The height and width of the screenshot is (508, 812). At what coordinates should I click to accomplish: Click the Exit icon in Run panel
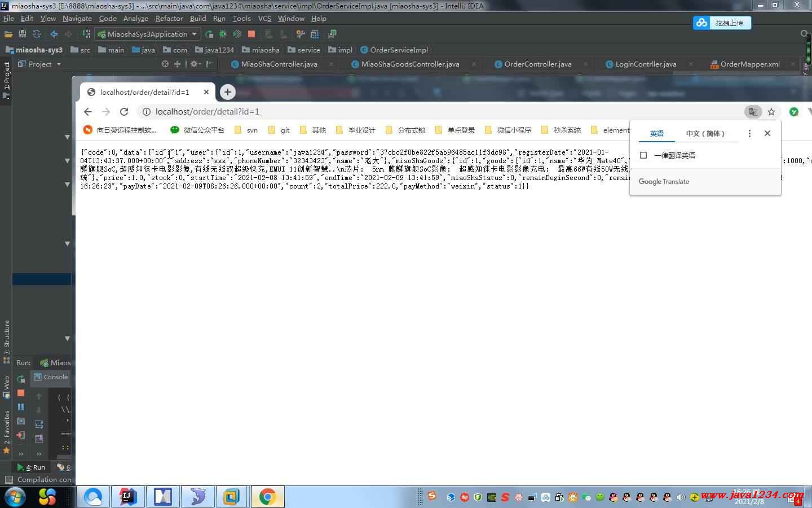21,435
